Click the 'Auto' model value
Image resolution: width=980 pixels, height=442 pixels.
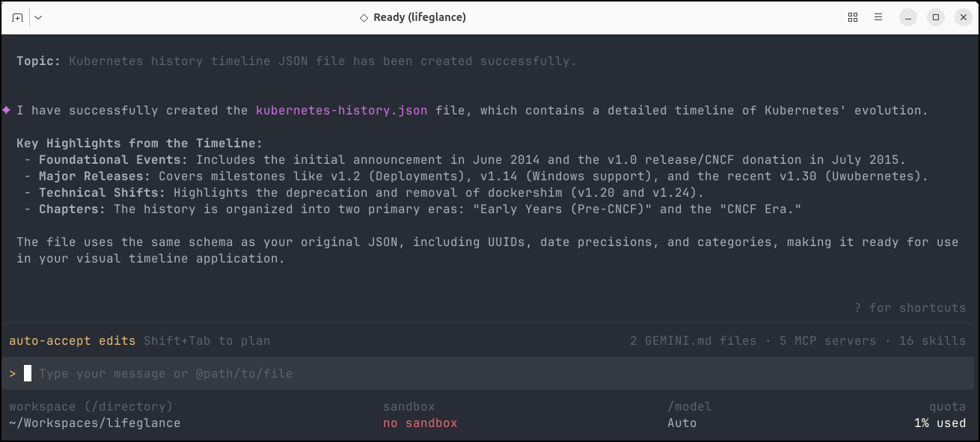[x=682, y=423]
